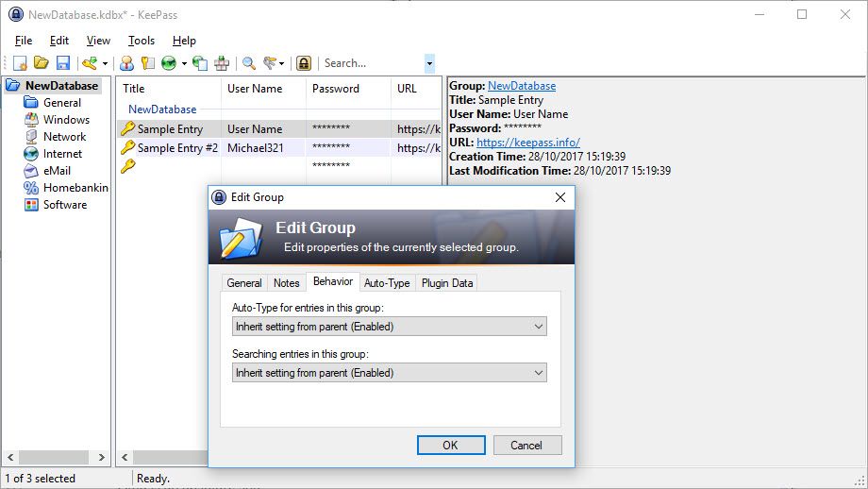Click the '1 of 3 selected' status text
The height and width of the screenshot is (489, 868).
point(41,479)
